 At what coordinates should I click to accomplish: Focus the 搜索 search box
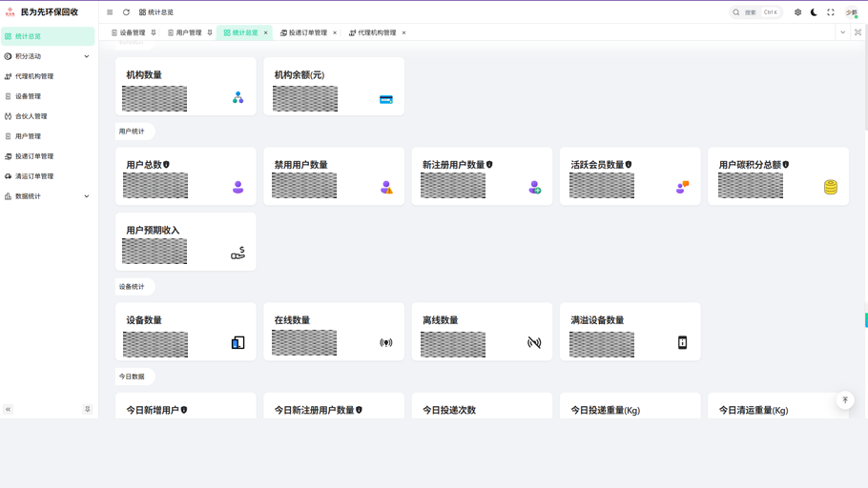pyautogui.click(x=755, y=12)
